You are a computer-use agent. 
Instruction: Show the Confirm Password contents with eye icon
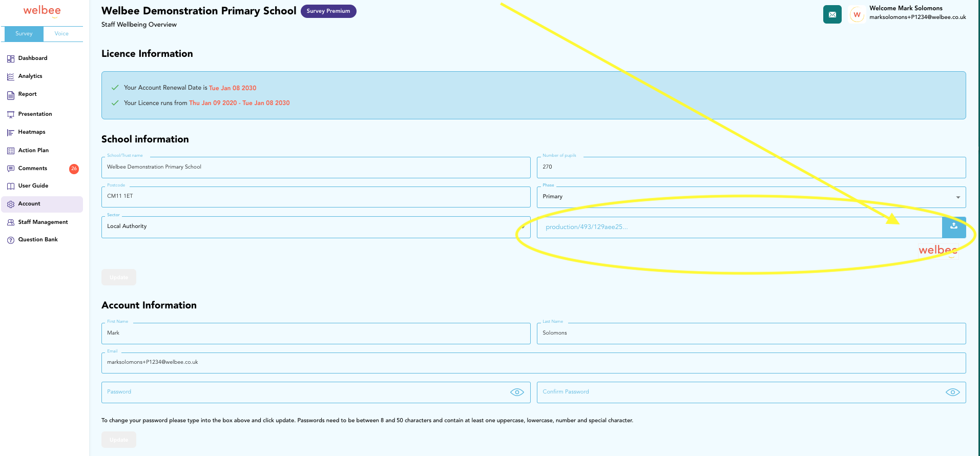tap(952, 392)
